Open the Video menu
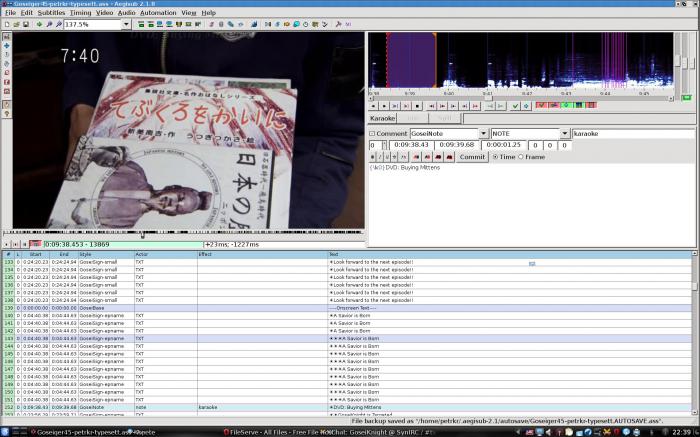 point(104,12)
